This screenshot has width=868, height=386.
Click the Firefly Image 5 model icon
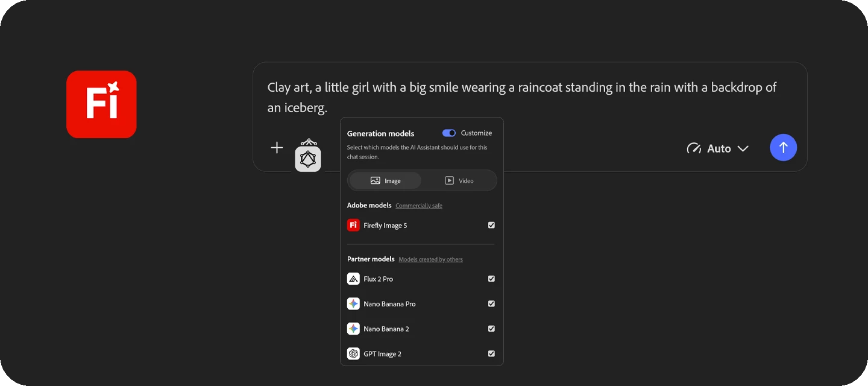[x=353, y=225]
